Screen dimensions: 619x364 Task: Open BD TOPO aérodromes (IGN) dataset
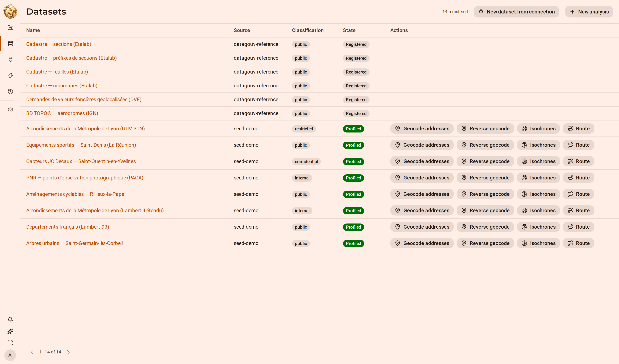tap(62, 113)
